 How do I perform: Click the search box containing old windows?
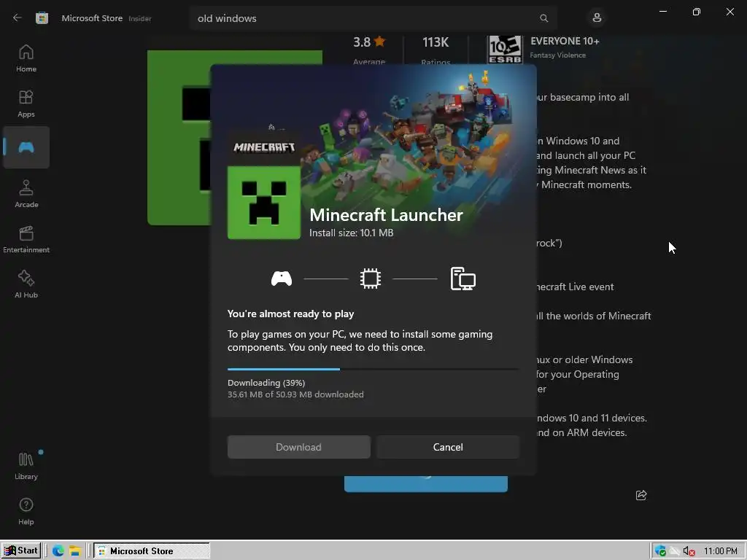tap(373, 18)
